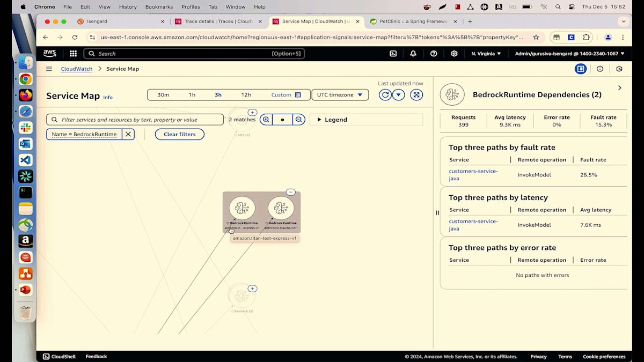644x362 pixels.
Task: Open AWS notifications bell
Action: click(x=413, y=54)
